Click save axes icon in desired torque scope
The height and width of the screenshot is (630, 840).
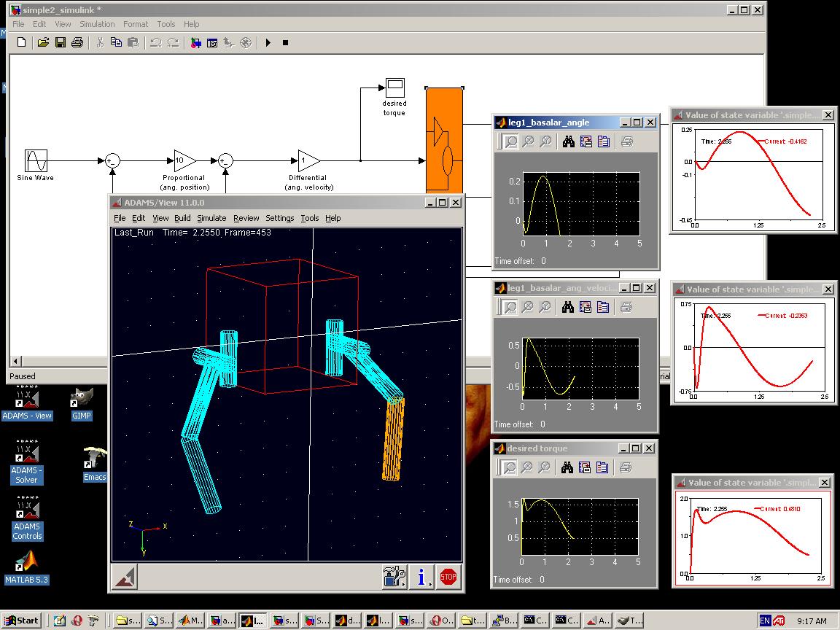(585, 467)
